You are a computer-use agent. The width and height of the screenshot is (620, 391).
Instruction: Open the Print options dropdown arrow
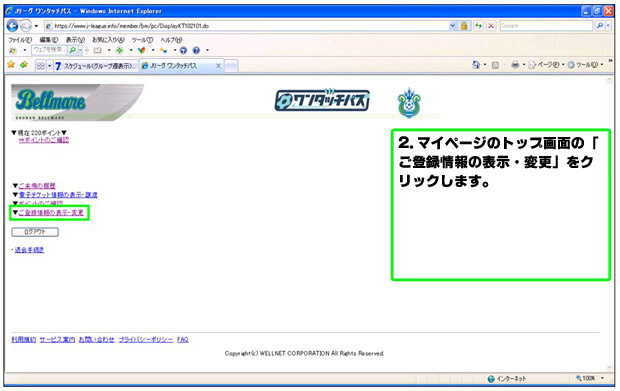tap(524, 65)
